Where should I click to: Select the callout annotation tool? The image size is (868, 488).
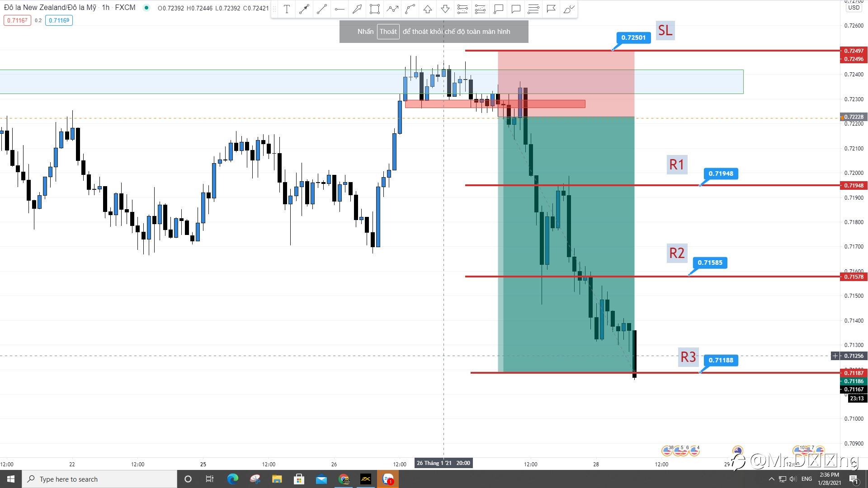pyautogui.click(x=498, y=9)
